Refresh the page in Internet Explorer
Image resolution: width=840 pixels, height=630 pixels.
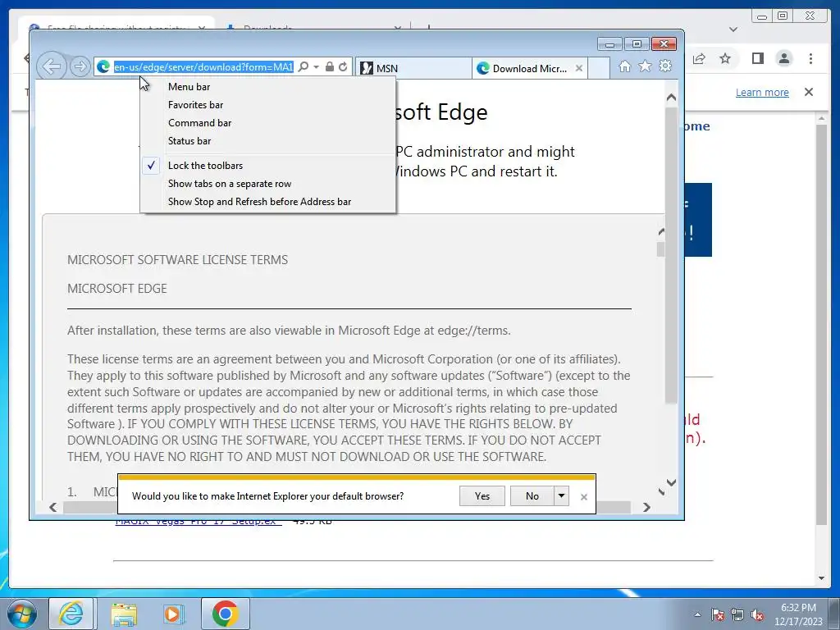344,67
